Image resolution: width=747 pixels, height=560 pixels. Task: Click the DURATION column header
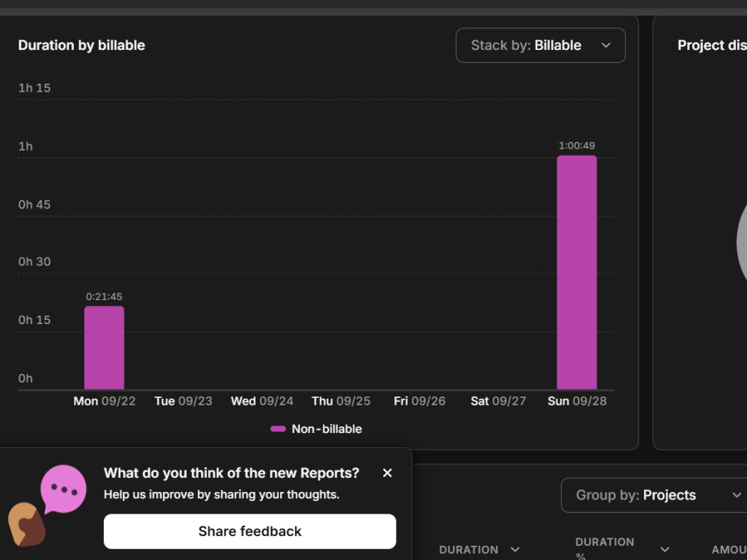pyautogui.click(x=468, y=550)
